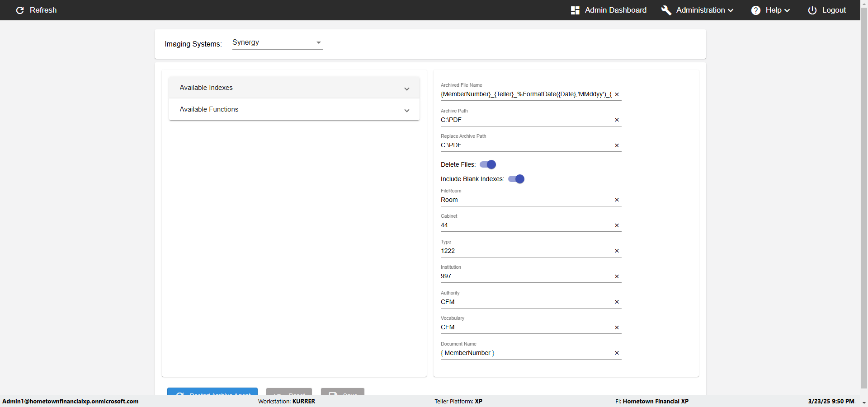Click the Restart Archive Agent button
Screen dimensions: 868x407
click(212, 392)
